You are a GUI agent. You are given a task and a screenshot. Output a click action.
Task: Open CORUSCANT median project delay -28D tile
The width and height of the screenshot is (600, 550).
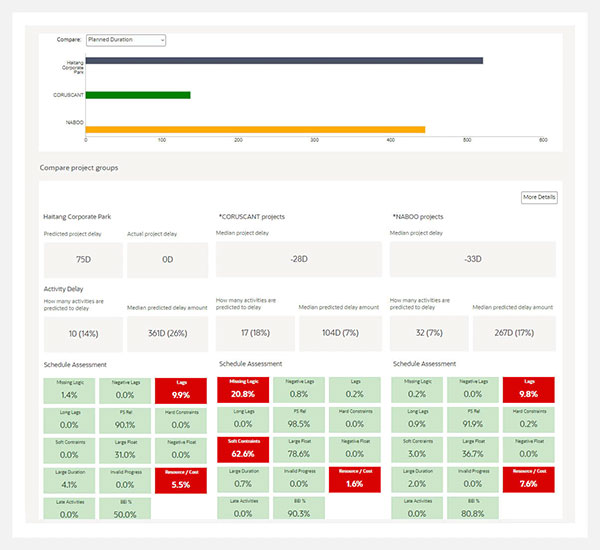(297, 260)
